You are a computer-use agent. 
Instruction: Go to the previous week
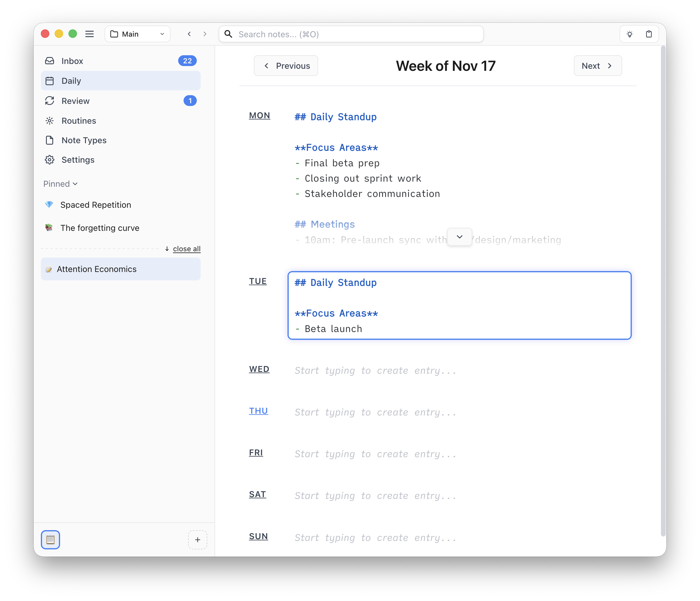285,65
